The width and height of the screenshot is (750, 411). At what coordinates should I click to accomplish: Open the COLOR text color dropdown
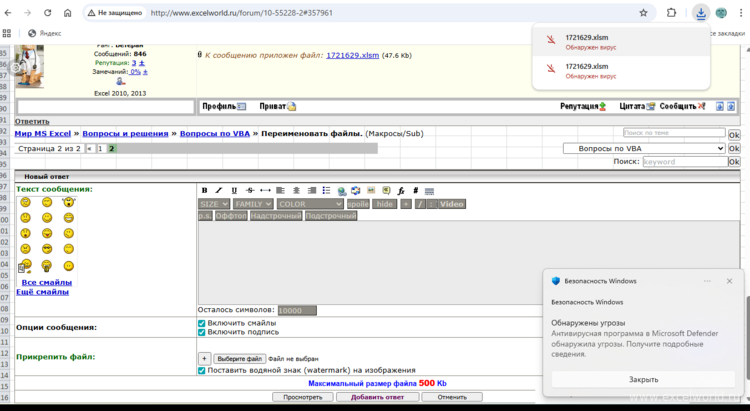310,204
